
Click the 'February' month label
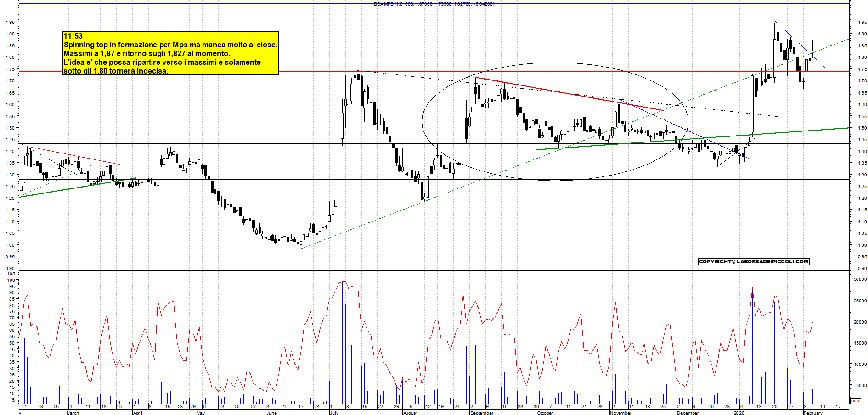pyautogui.click(x=813, y=413)
